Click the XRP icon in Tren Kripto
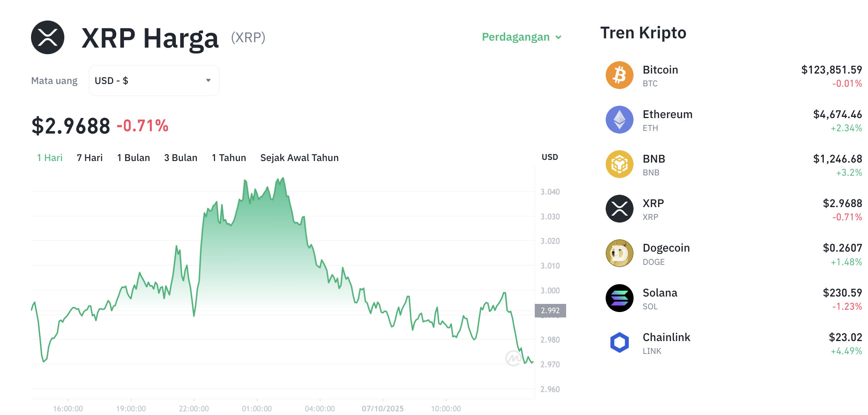868x415 pixels. 619,209
